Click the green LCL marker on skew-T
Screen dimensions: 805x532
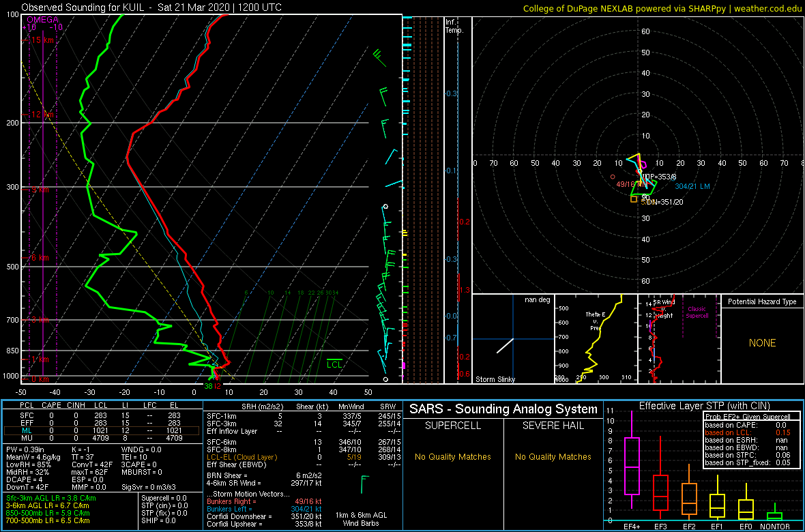(x=335, y=364)
